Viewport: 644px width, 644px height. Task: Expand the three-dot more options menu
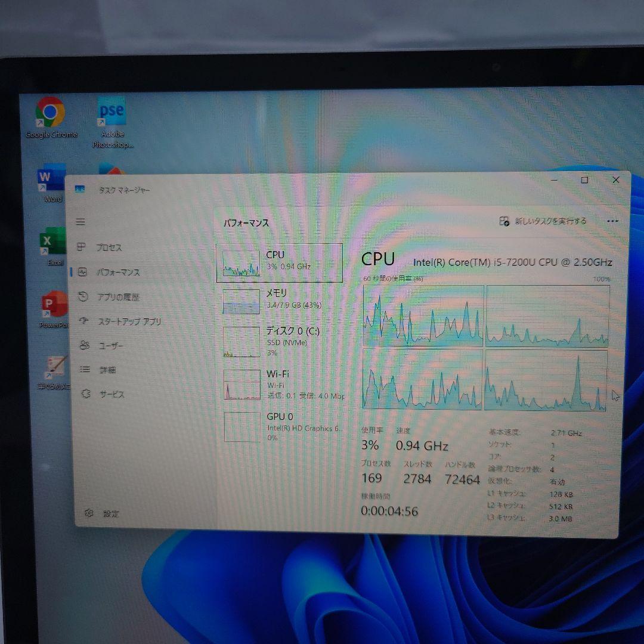(612, 221)
